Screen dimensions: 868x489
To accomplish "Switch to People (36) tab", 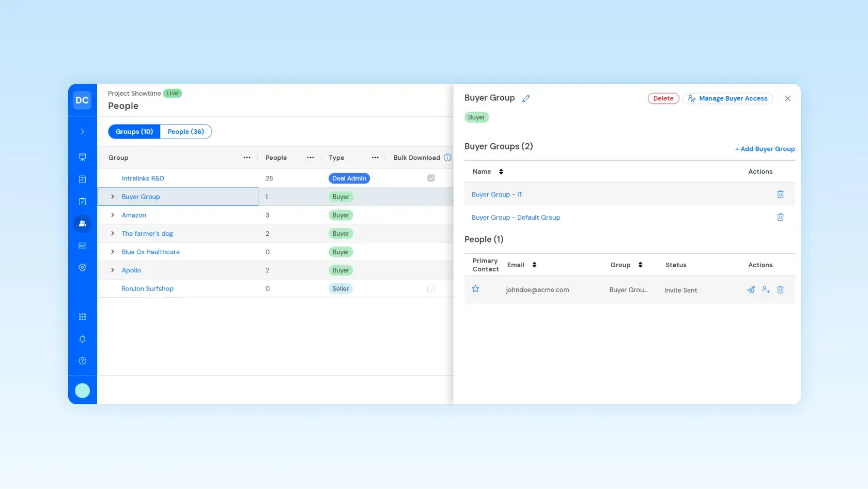I will [186, 132].
